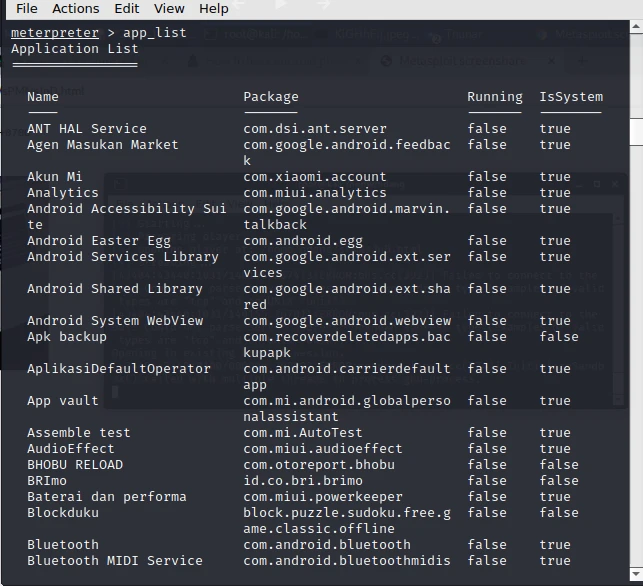Select Assemble test name

[79, 433]
